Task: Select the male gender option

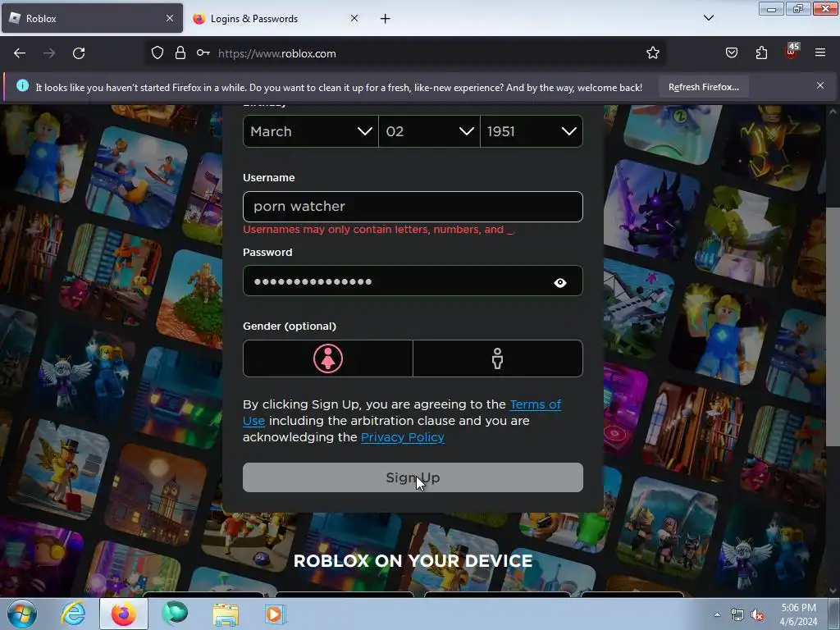Action: tap(498, 358)
